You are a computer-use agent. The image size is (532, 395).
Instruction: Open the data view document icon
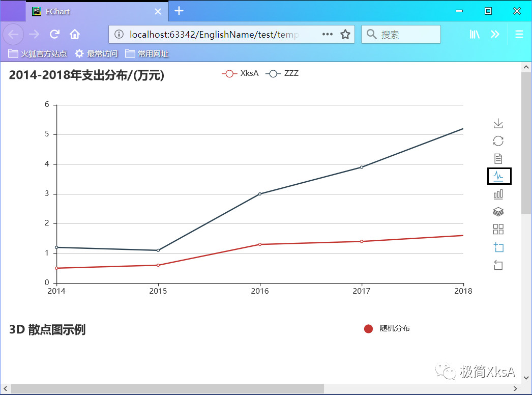pyautogui.click(x=498, y=159)
